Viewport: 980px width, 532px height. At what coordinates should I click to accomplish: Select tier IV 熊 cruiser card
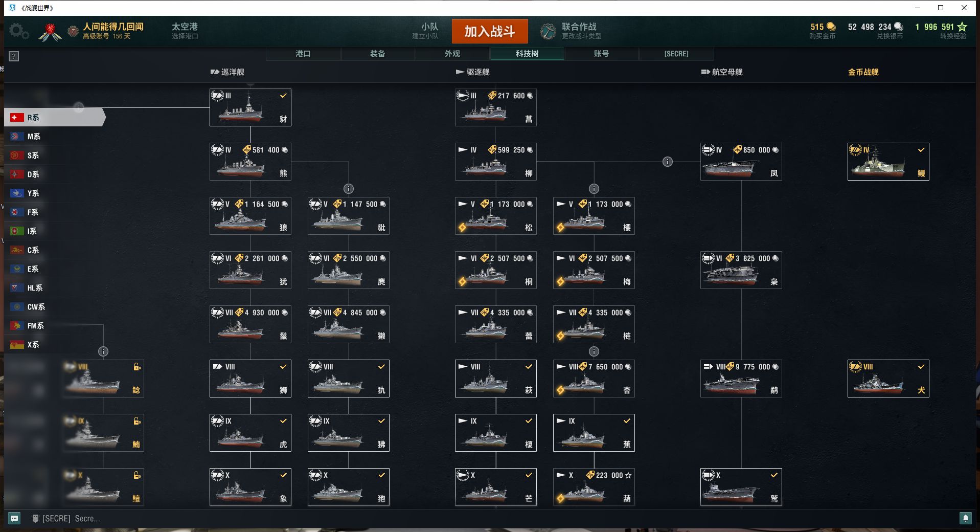pyautogui.click(x=250, y=162)
